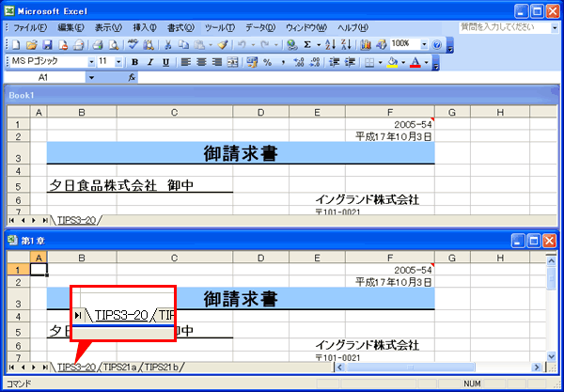Toggle Center alignment
The width and height of the screenshot is (564, 392).
tap(201, 62)
